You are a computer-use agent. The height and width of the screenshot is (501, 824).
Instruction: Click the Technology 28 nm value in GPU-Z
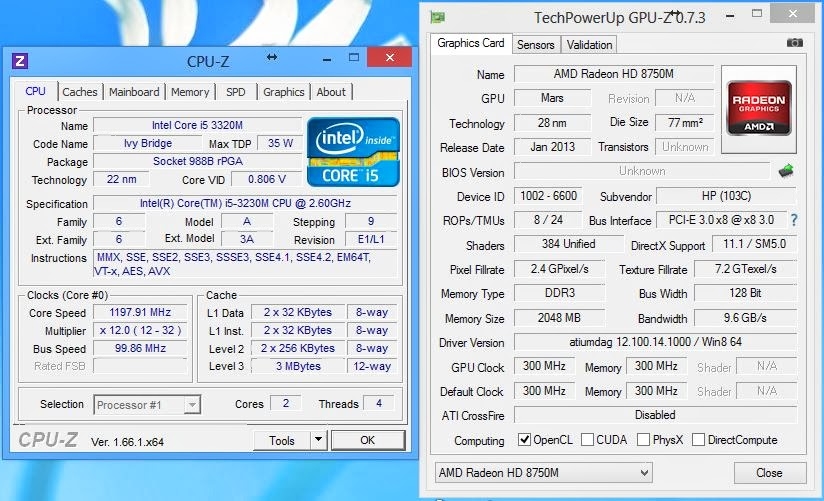552,122
